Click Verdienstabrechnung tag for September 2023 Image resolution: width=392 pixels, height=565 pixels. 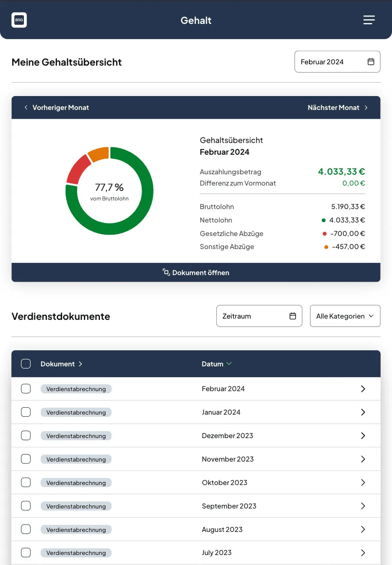point(76,506)
